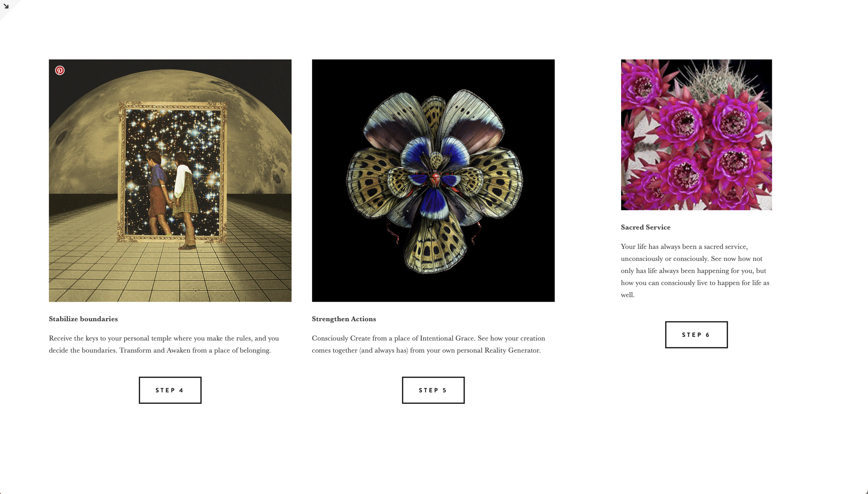Open the STEP 5 button

[x=433, y=390]
